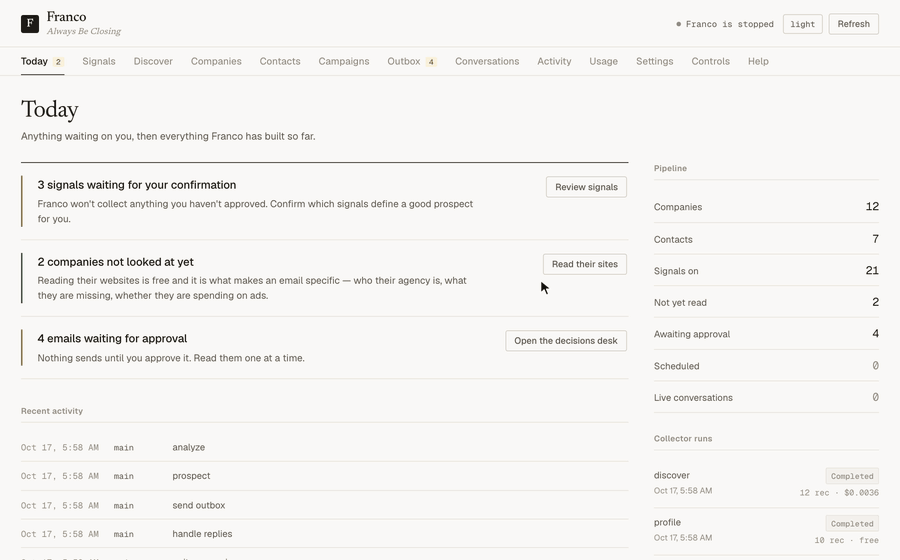This screenshot has height=560, width=900.
Task: Click the Recent activity section label
Action: tap(52, 411)
